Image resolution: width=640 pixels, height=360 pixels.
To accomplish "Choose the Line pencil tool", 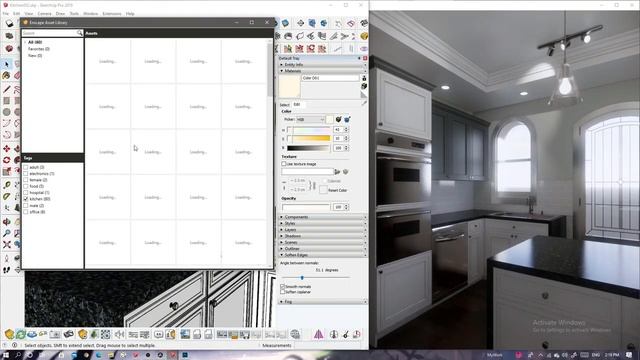I will point(7,89).
